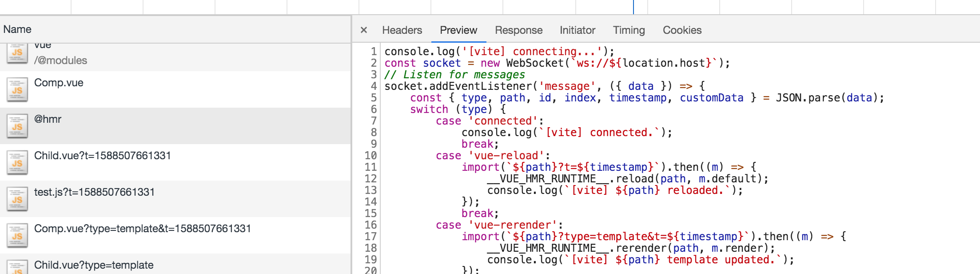Select the @hmr request row
The height and width of the screenshot is (274, 980).
[175, 126]
